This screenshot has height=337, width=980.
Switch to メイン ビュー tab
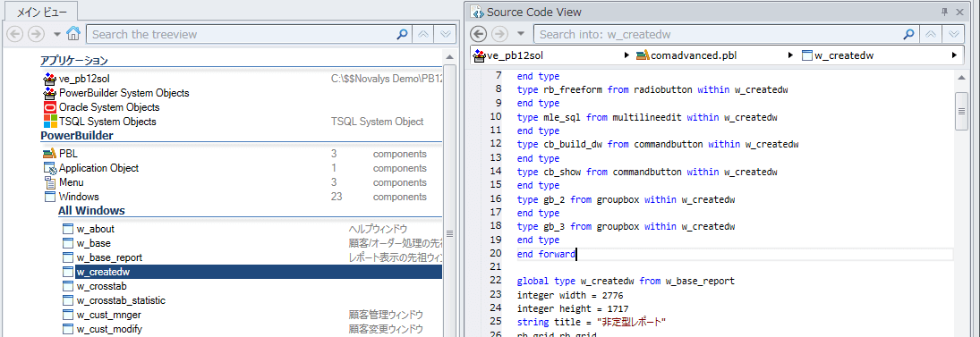pyautogui.click(x=40, y=11)
